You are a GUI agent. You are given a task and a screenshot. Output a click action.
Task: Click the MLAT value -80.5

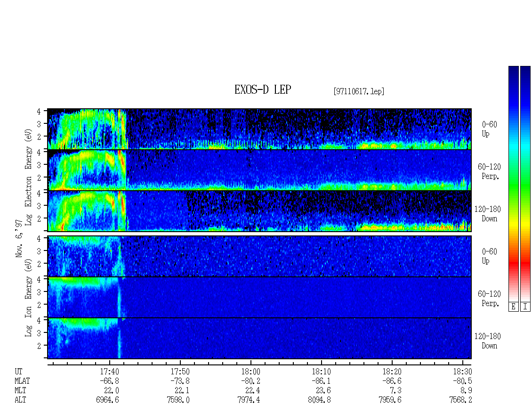pyautogui.click(x=462, y=381)
